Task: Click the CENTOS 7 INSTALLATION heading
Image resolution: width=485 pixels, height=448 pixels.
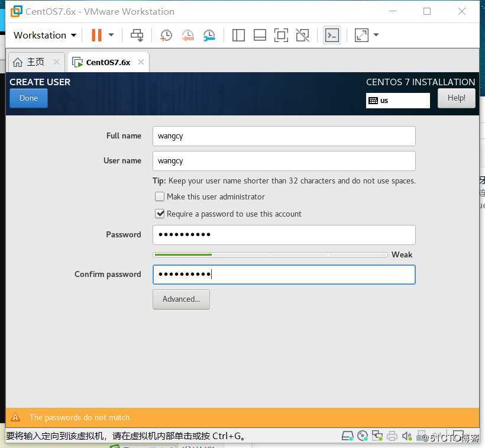Action: coord(421,82)
